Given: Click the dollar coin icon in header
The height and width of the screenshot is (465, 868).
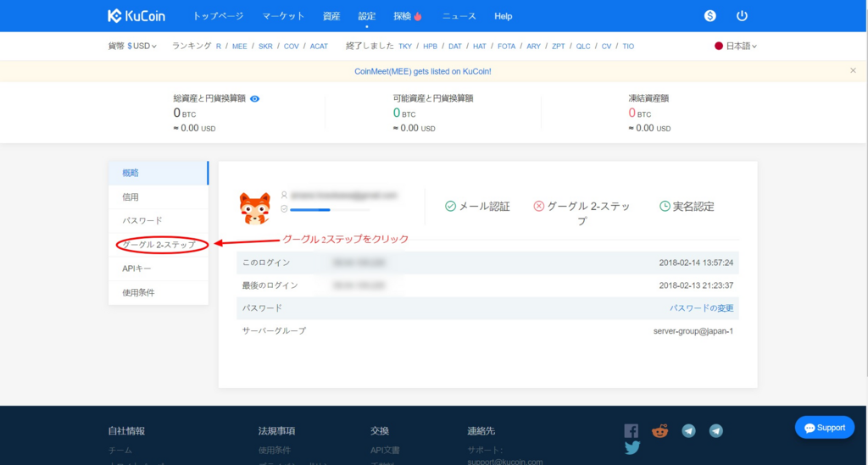Looking at the screenshot, I should tap(710, 16).
